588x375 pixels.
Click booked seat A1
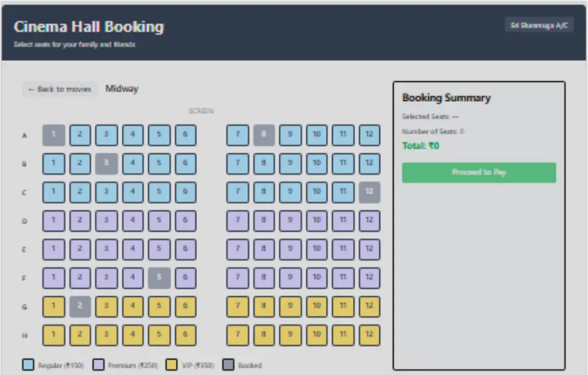54,135
